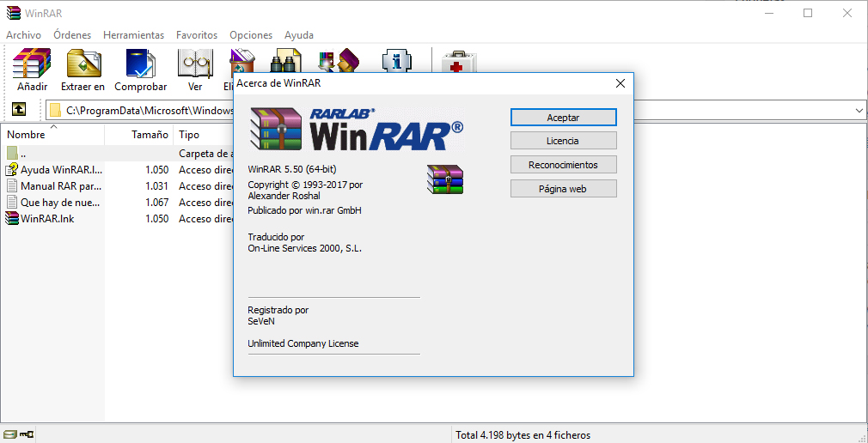Click the Aceptar button

[563, 118]
